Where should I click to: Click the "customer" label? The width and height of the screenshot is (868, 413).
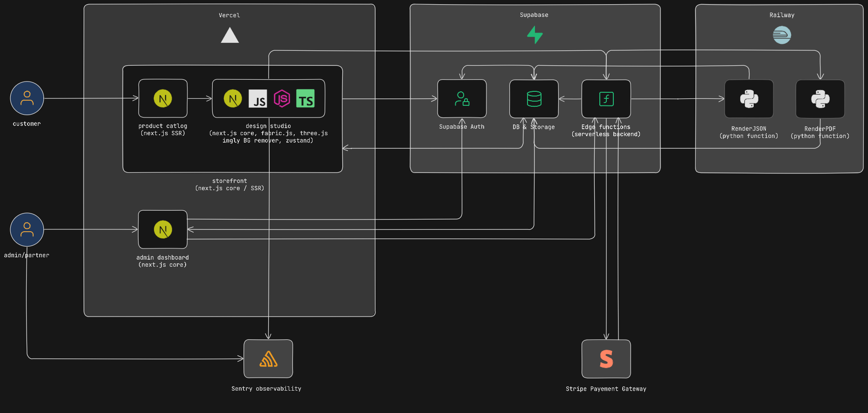click(x=27, y=124)
